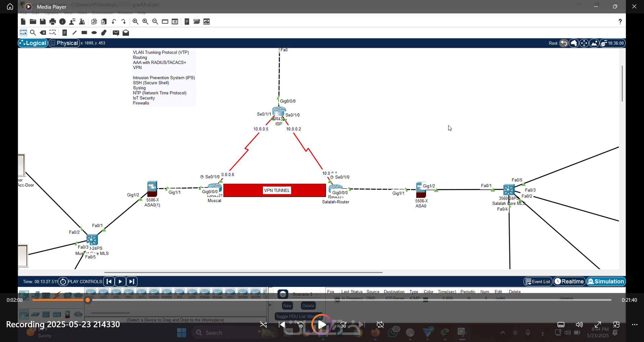
Task: Open the User Profile icon in the toolbar
Action: coord(72,22)
